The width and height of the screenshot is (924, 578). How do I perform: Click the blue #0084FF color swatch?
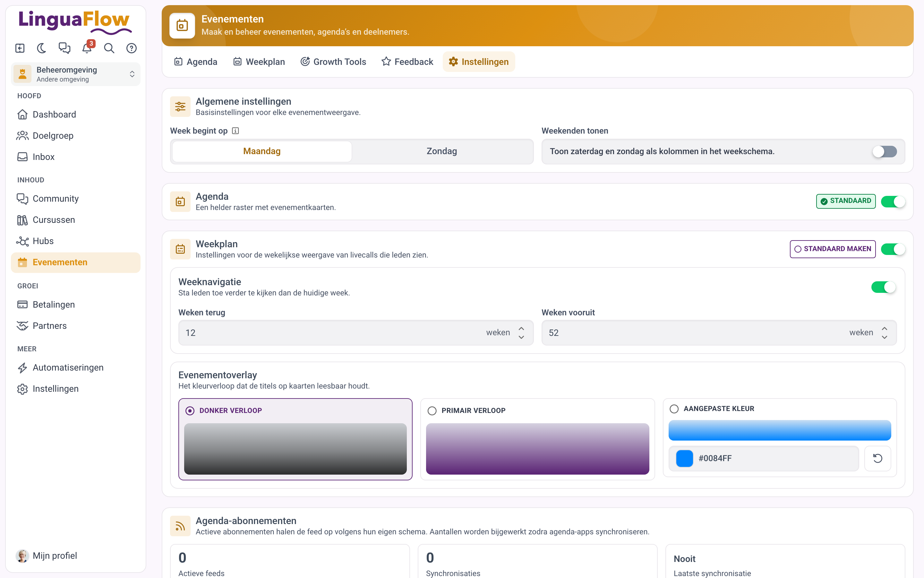[x=684, y=458]
